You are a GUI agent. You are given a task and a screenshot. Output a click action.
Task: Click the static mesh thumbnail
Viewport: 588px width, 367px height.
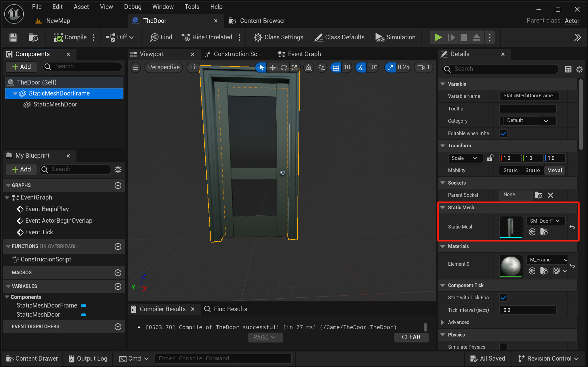point(511,227)
